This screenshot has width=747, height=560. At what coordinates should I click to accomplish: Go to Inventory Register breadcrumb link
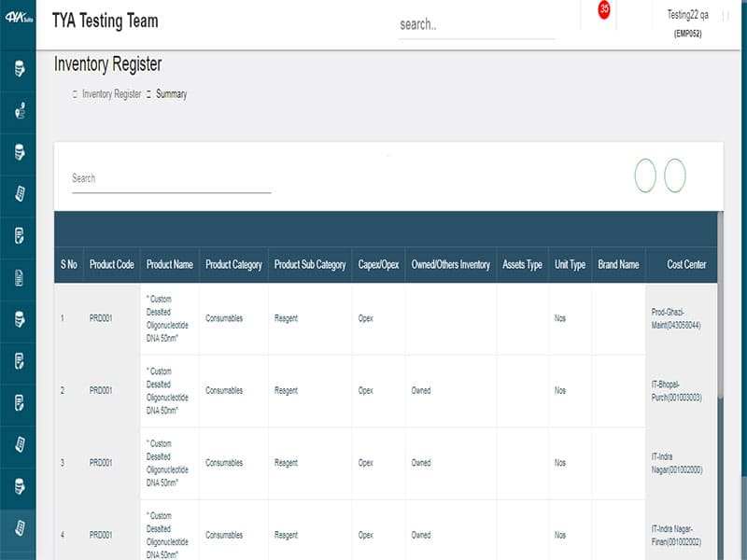coord(111,94)
